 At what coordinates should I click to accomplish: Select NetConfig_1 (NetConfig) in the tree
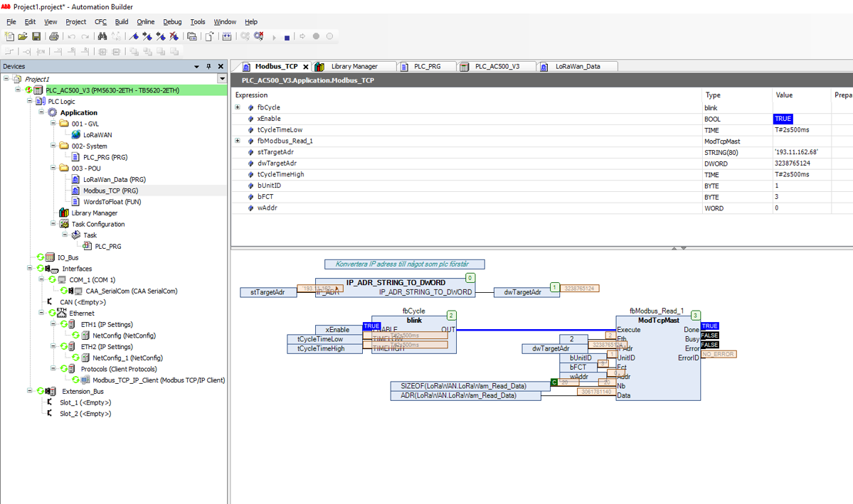tap(127, 358)
